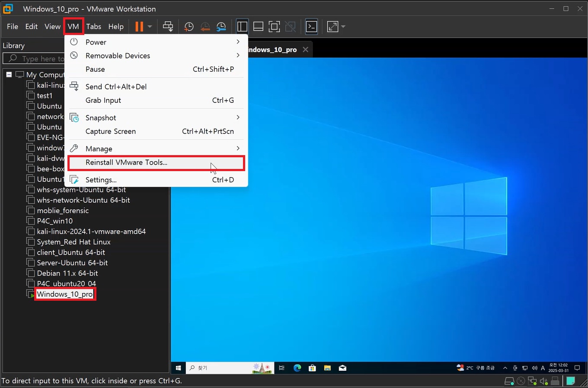Open Settings from the VM menu

pos(156,180)
